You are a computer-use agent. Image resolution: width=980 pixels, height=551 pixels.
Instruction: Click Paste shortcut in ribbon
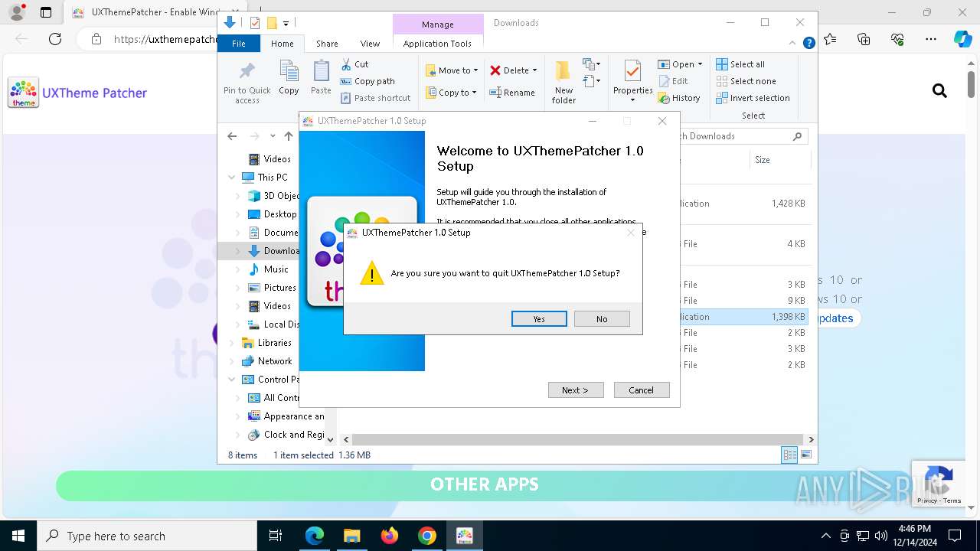point(375,98)
